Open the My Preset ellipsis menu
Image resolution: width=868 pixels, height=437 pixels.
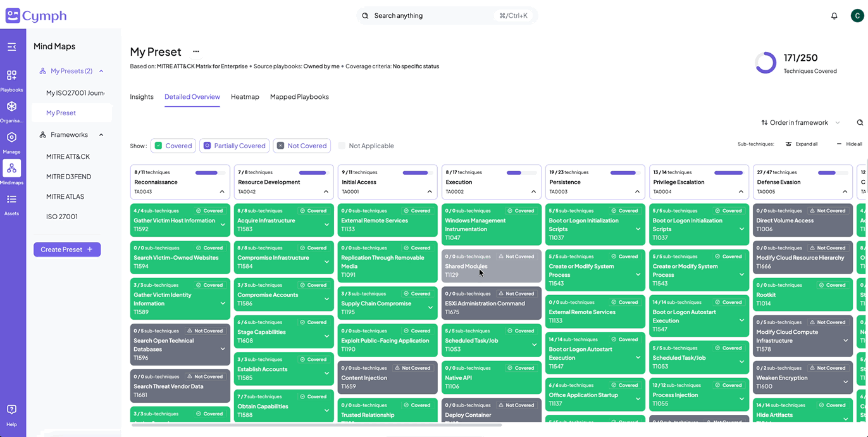[196, 52]
